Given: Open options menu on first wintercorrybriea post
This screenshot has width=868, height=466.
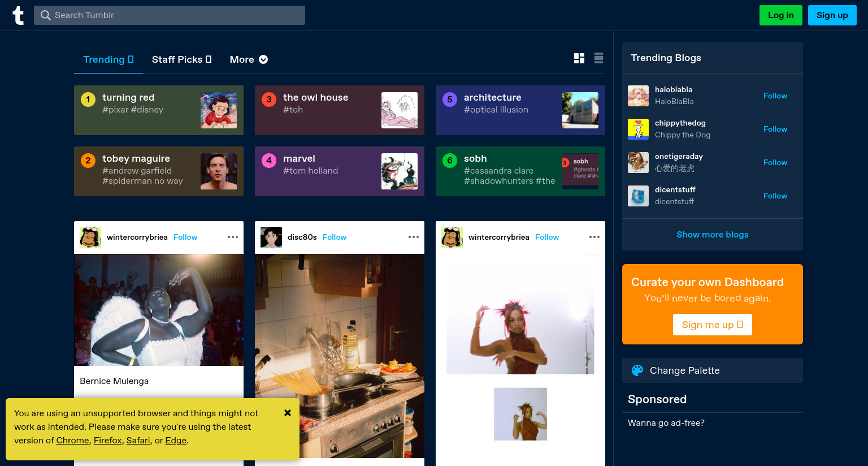Looking at the screenshot, I should coord(233,237).
